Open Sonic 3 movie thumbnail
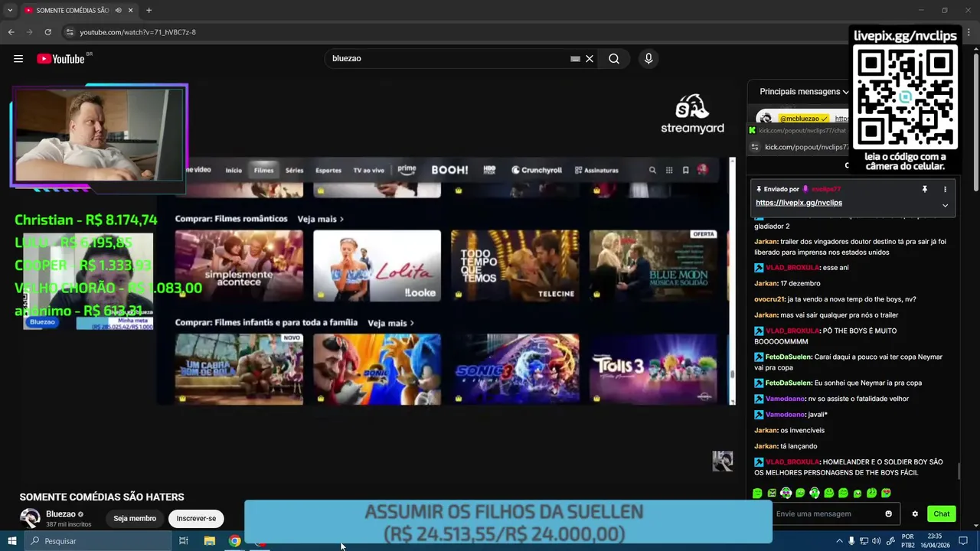Screen dimensions: 980x551 (x=514, y=369)
